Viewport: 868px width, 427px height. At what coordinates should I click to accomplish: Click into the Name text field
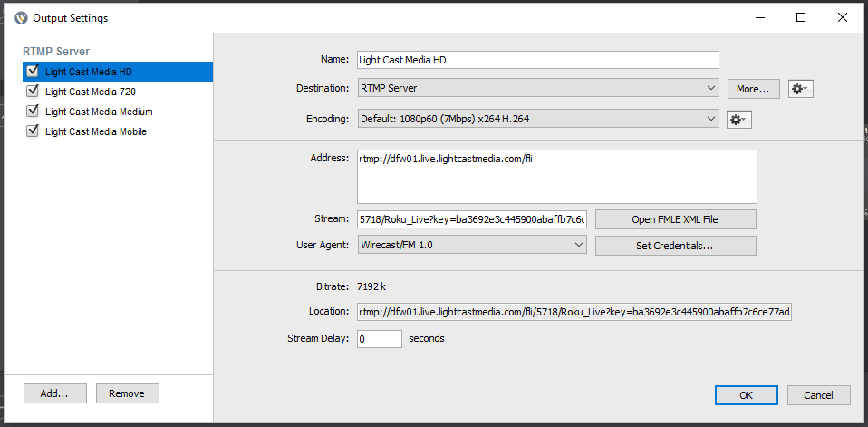coord(537,60)
